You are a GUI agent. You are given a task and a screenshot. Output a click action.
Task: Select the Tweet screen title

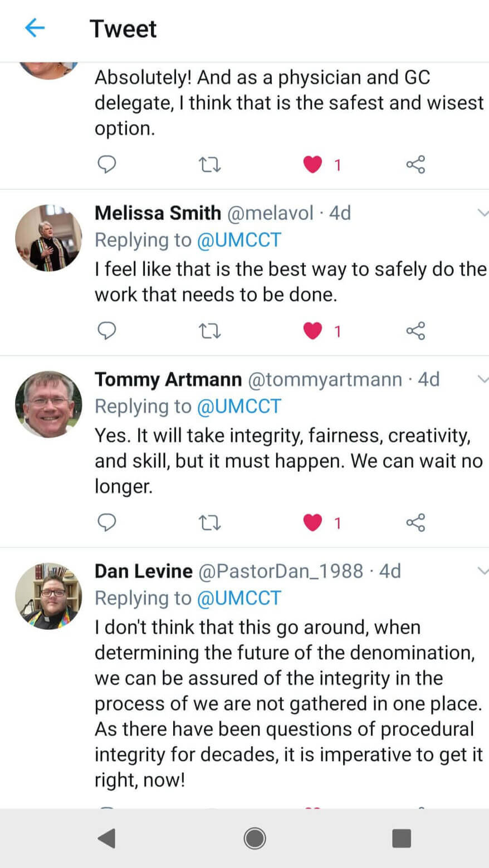(123, 28)
